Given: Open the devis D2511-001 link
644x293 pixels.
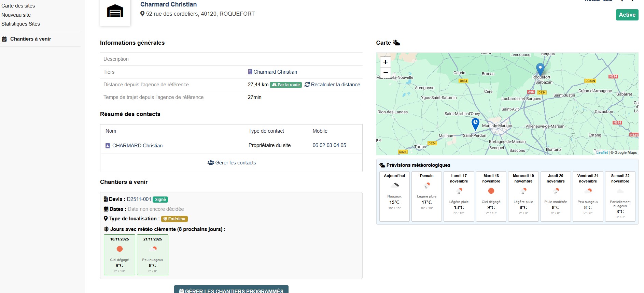Looking at the screenshot, I should (139, 199).
